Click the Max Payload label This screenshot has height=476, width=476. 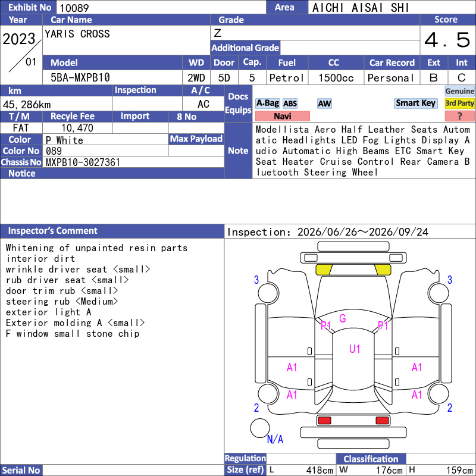pos(196,139)
